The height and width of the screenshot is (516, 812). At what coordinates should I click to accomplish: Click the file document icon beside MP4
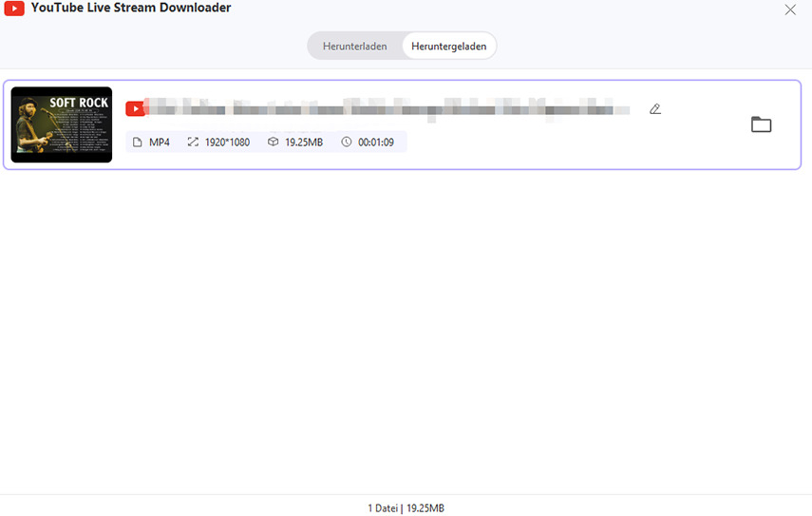(x=137, y=142)
